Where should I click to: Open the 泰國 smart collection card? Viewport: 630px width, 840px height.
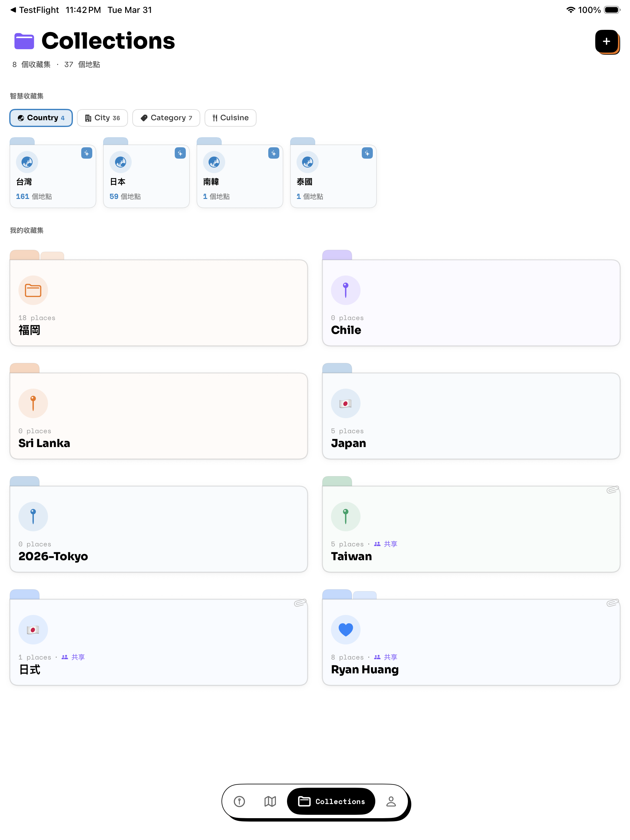333,176
